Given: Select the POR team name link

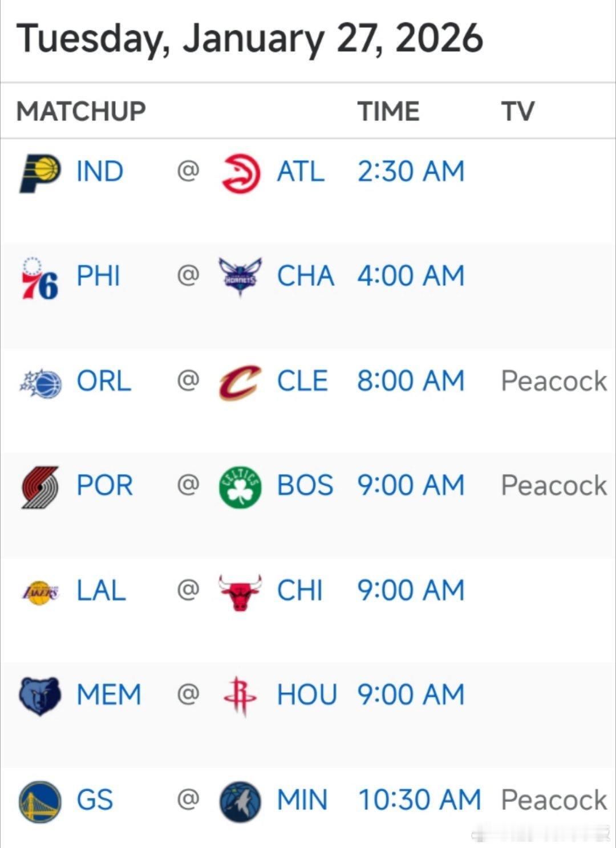Looking at the screenshot, I should coord(105,485).
